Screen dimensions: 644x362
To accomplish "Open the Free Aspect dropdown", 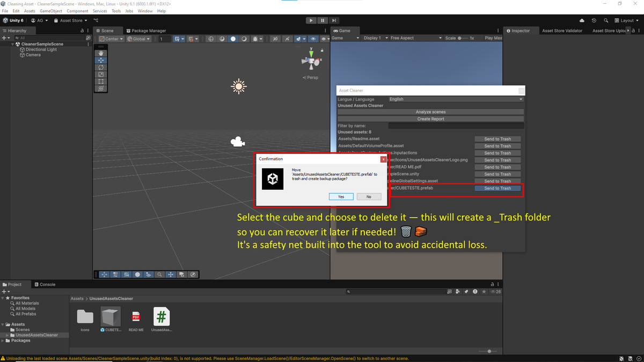I will click(416, 38).
